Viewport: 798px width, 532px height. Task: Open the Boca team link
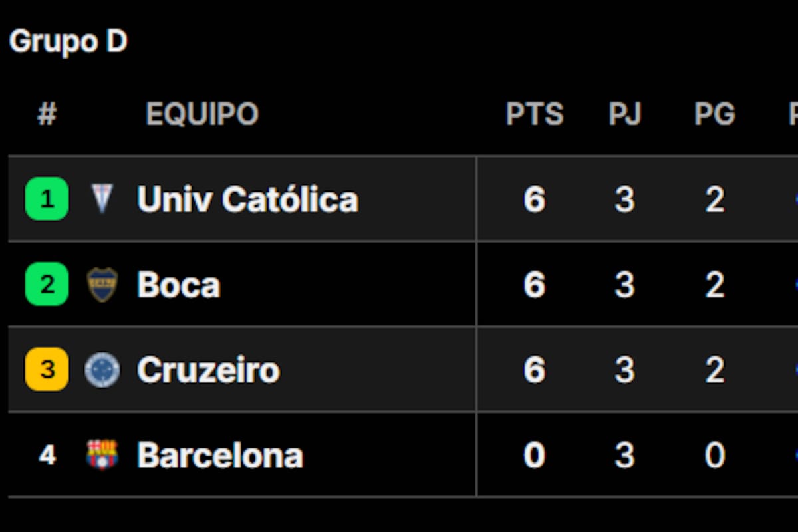178,285
